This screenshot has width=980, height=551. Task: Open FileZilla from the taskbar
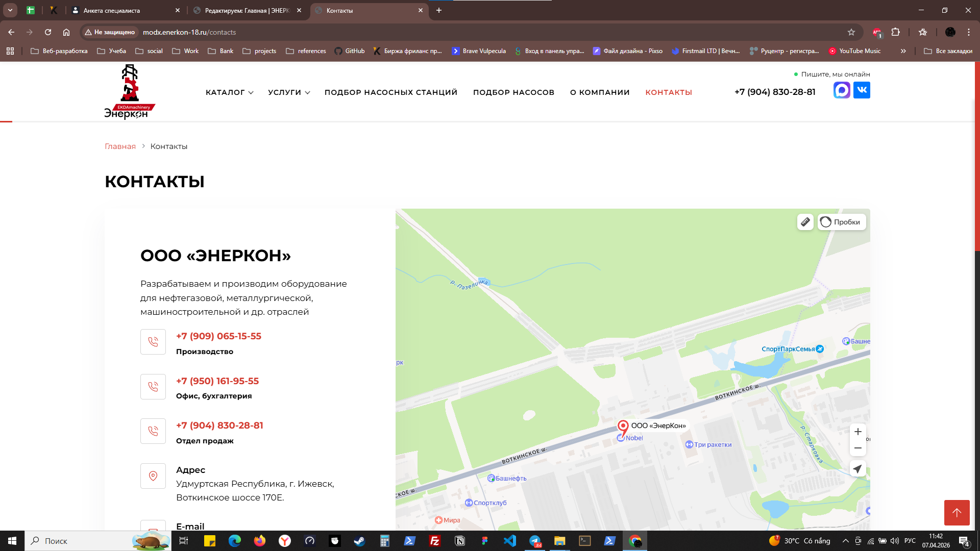click(x=435, y=541)
